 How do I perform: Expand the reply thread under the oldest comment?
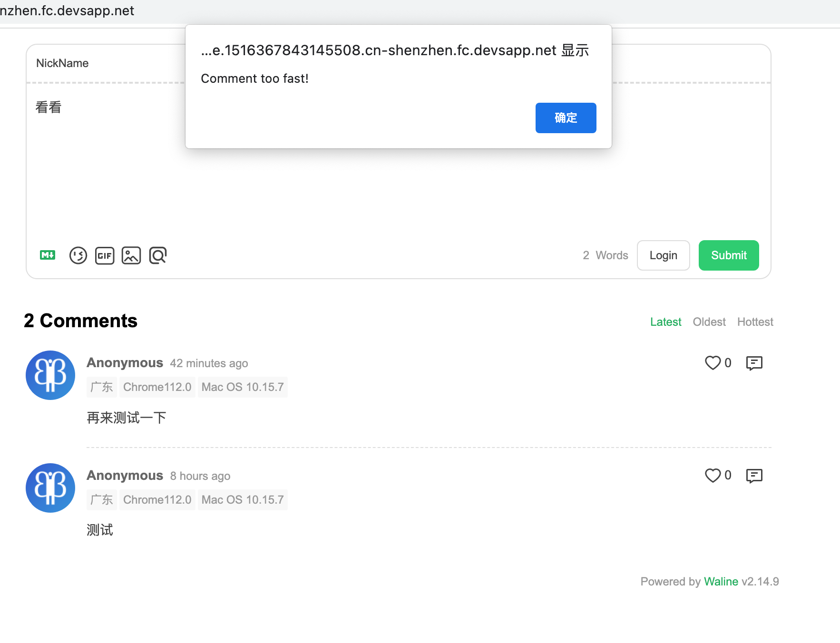(754, 475)
